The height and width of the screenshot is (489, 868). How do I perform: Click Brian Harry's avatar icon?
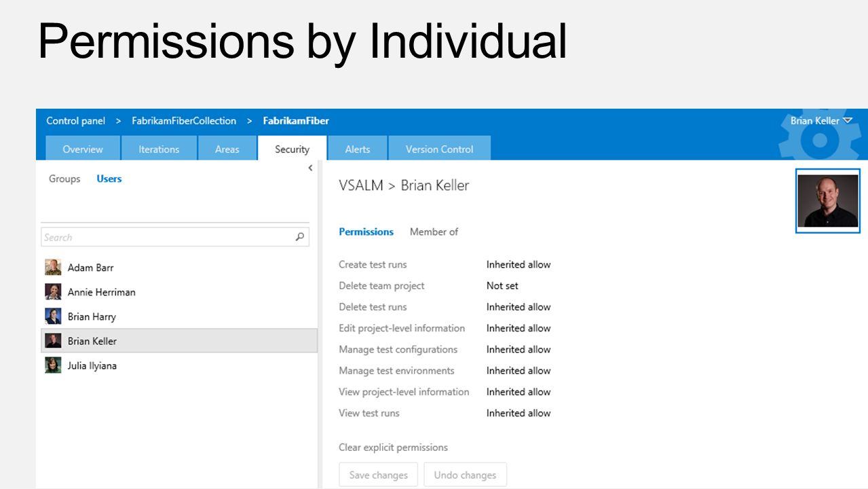pos(53,316)
